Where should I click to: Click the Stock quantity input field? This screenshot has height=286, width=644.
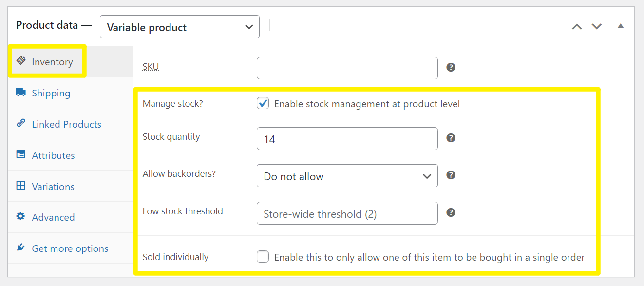[x=347, y=139]
